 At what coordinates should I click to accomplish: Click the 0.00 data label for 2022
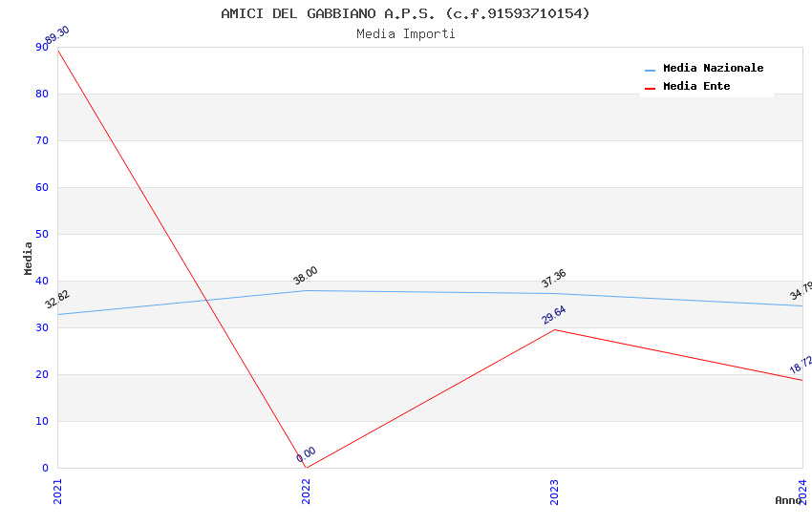(x=306, y=455)
